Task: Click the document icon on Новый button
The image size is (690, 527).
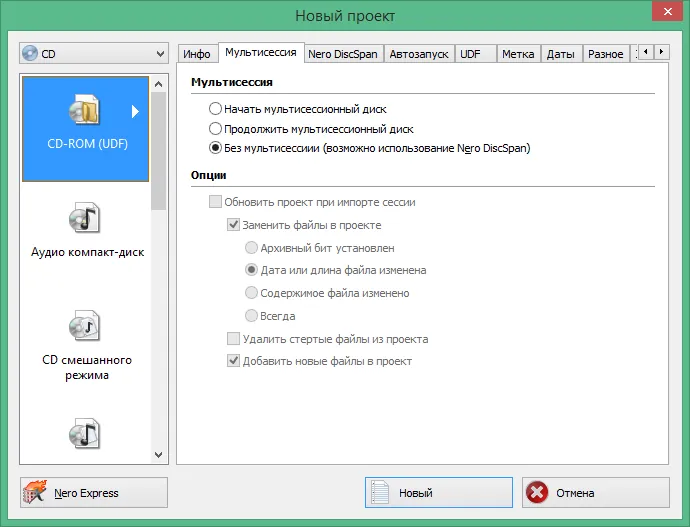Action: pos(379,493)
